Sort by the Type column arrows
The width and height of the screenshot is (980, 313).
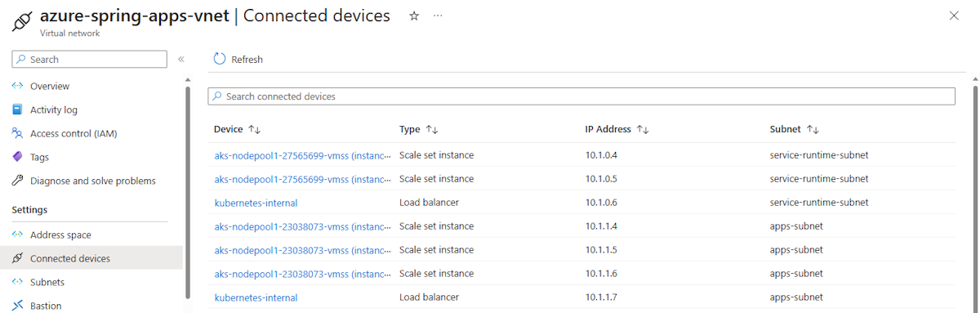pyautogui.click(x=432, y=129)
